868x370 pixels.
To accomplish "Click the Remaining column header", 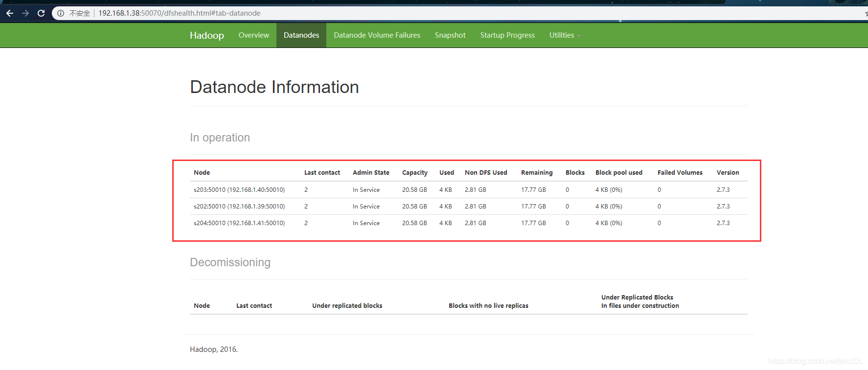I will pyautogui.click(x=537, y=173).
